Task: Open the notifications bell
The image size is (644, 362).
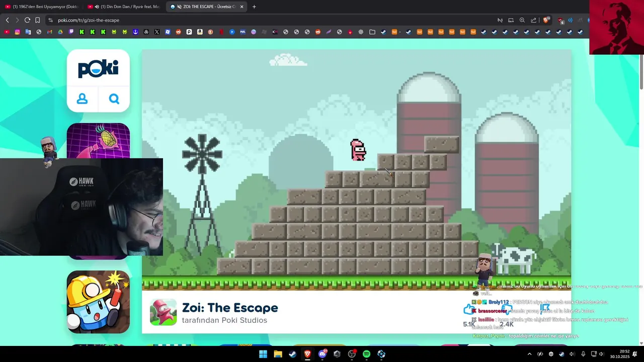Action: [x=635, y=354]
